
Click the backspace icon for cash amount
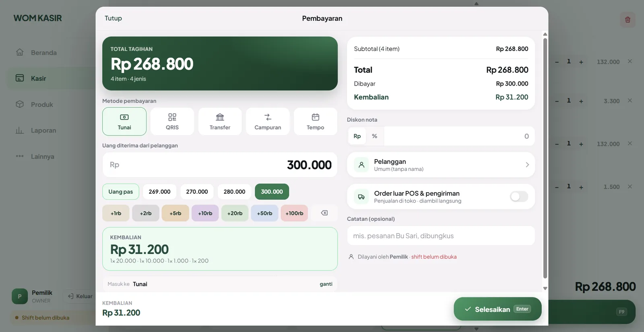point(324,213)
